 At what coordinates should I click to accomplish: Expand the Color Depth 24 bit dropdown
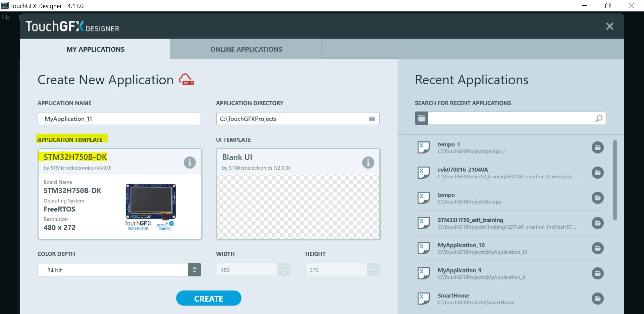tap(195, 270)
